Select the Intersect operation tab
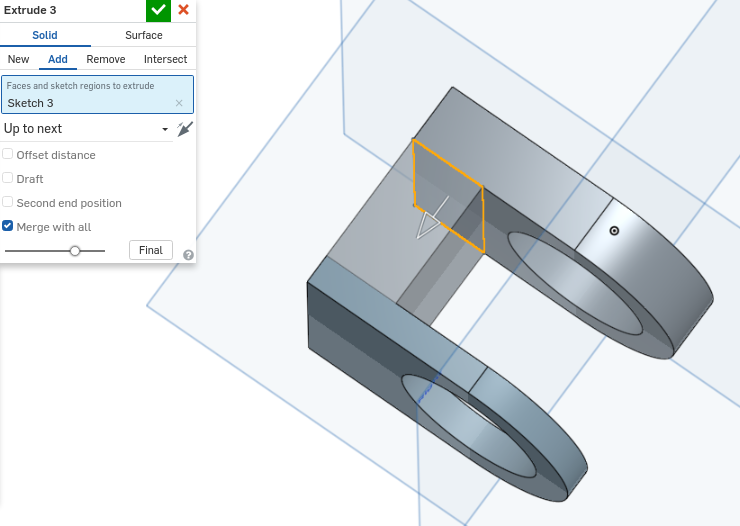 (x=165, y=59)
